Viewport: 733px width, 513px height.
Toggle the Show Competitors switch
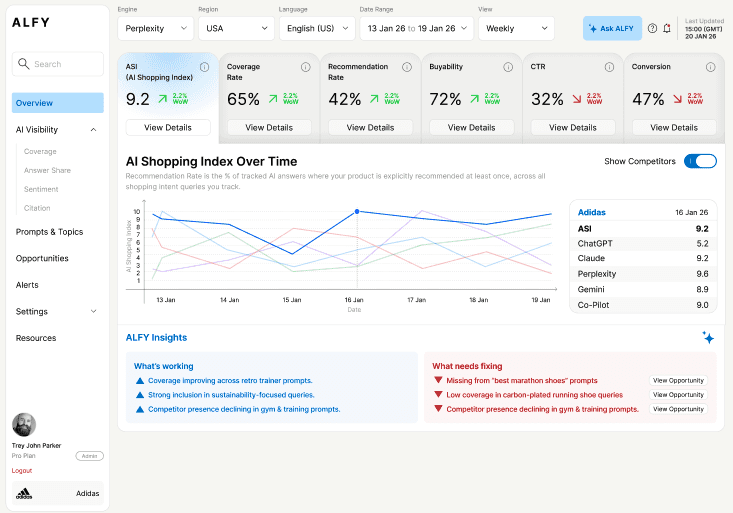[700, 161]
